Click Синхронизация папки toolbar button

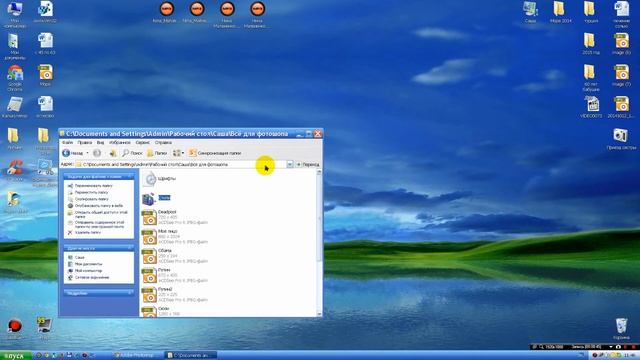pos(215,153)
